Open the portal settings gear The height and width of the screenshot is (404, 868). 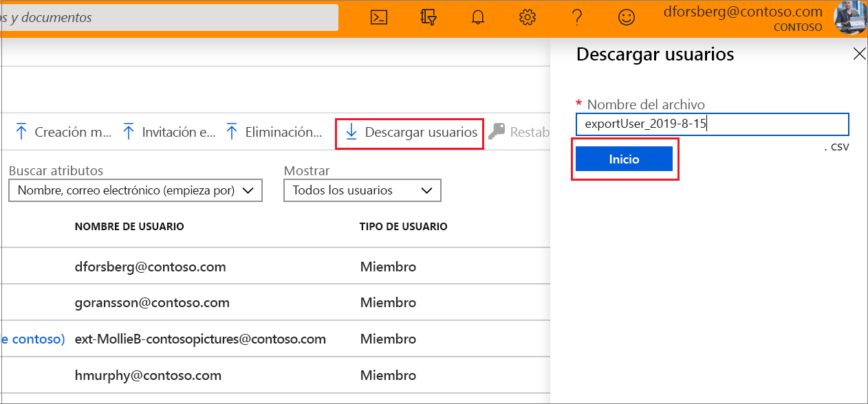(x=527, y=17)
